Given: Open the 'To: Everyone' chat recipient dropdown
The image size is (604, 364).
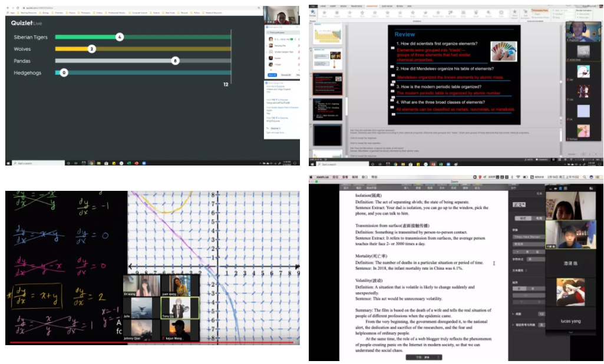Looking at the screenshot, I should click(275, 128).
